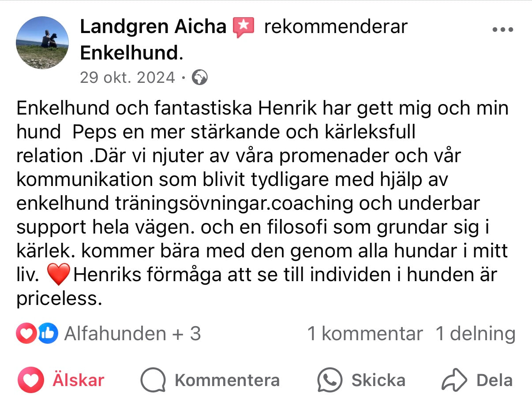The image size is (532, 405).
Task: Click the Dela share arrow icon
Action: [454, 380]
